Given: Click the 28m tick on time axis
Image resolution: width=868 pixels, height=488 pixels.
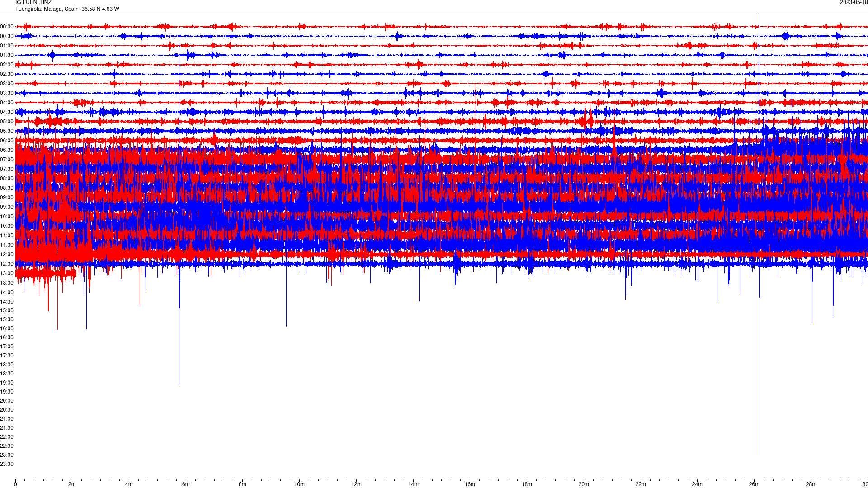Looking at the screenshot, I should pyautogui.click(x=811, y=484).
